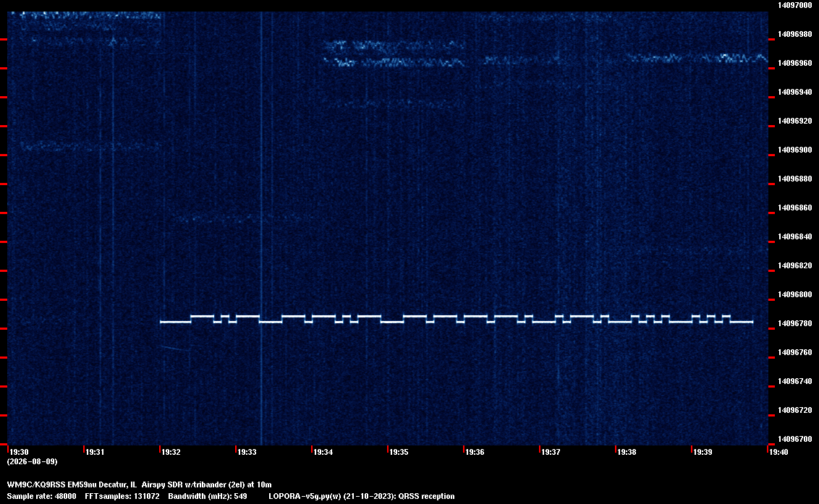Image resolution: width=819 pixels, height=504 pixels.
Task: Click the 19:40 time axis label
Action: point(778,452)
